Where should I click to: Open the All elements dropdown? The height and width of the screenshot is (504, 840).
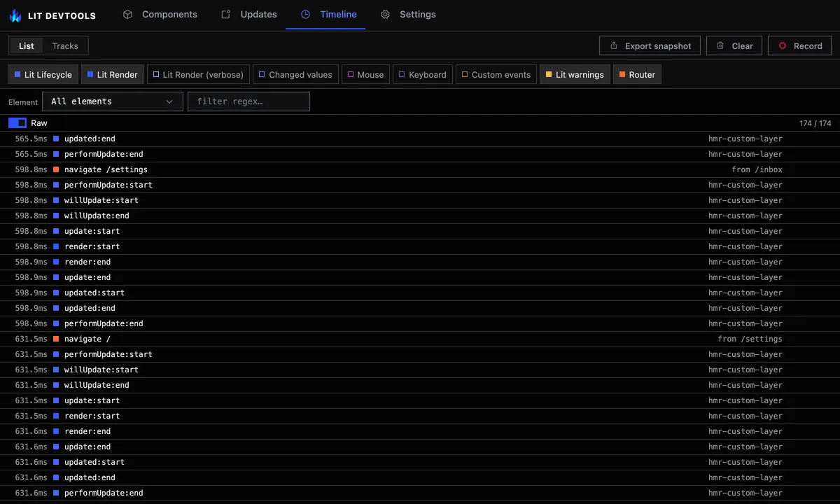pos(113,101)
